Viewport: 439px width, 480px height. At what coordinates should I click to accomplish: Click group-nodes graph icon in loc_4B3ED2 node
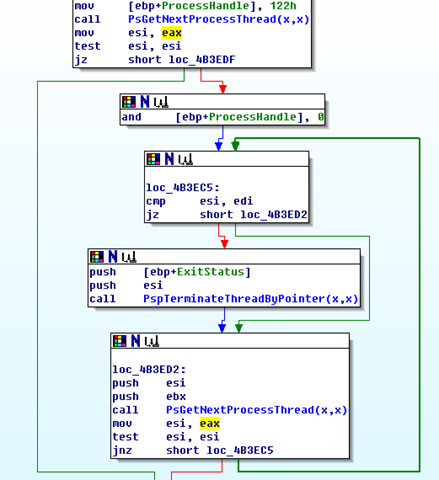coord(152,342)
